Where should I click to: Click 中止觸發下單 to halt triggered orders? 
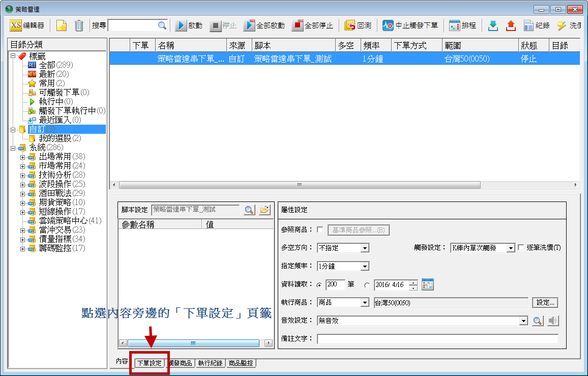coord(410,25)
